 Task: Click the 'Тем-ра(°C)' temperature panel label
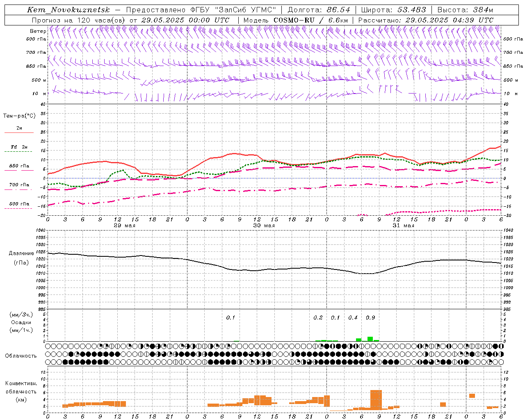pos(19,116)
